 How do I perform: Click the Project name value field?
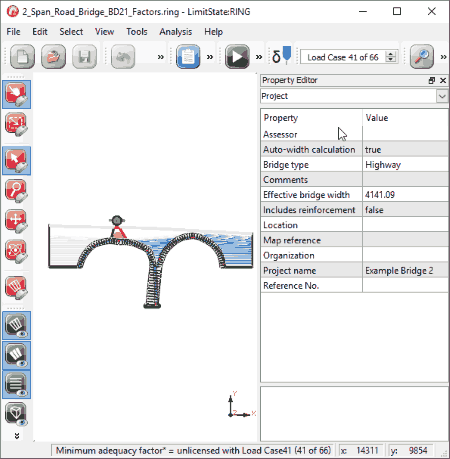(x=405, y=271)
